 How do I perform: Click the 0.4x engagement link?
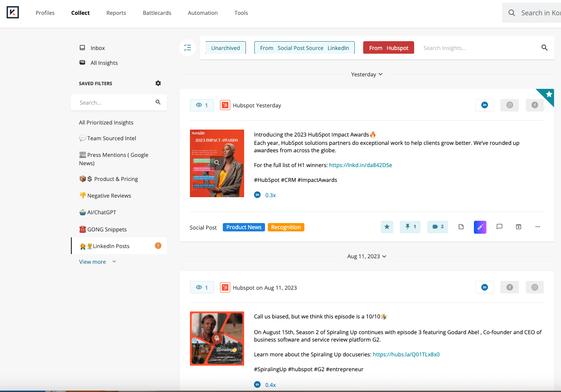click(x=271, y=385)
